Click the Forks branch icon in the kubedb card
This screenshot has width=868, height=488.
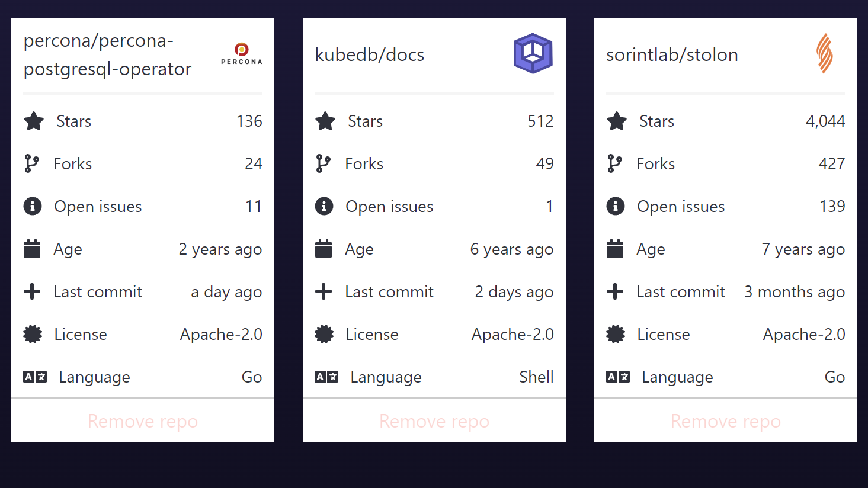323,163
